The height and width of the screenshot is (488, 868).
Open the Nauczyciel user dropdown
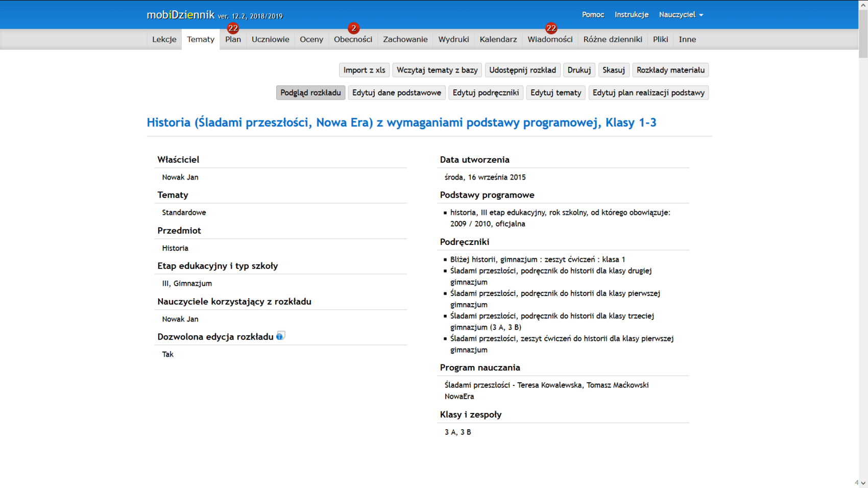coord(681,15)
